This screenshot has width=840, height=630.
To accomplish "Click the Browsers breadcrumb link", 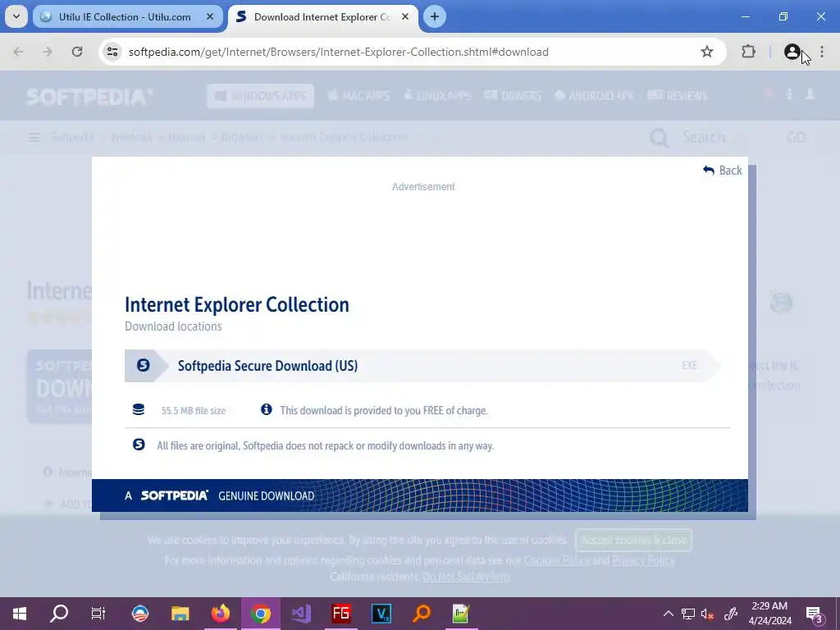I will (242, 137).
